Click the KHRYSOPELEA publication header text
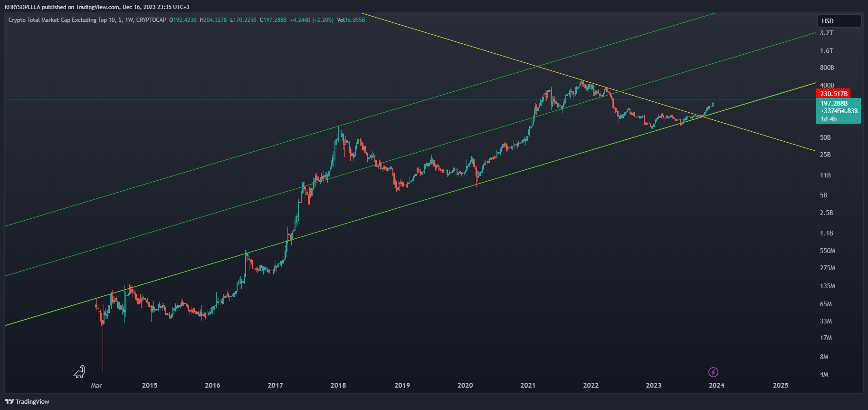 click(x=97, y=7)
